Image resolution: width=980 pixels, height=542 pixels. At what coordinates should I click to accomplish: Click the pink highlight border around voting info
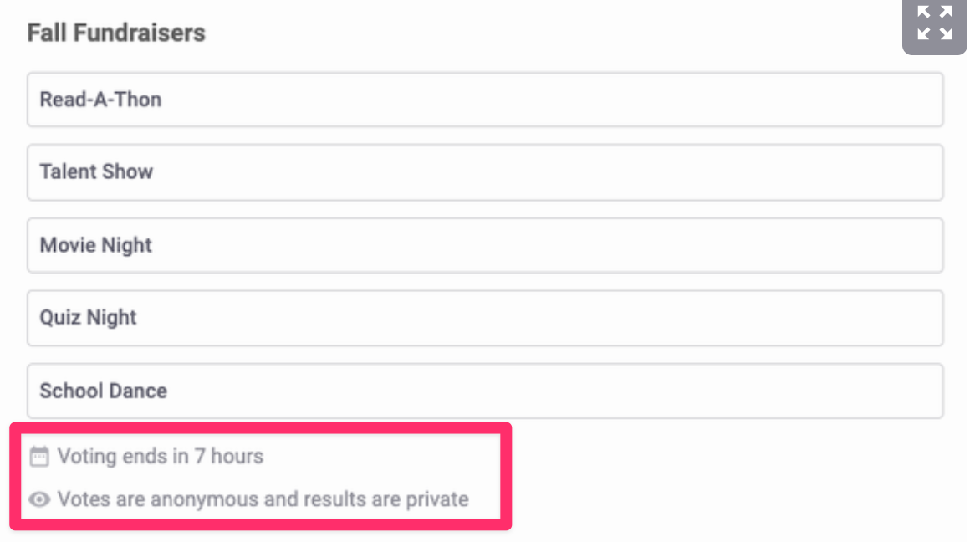point(261,427)
